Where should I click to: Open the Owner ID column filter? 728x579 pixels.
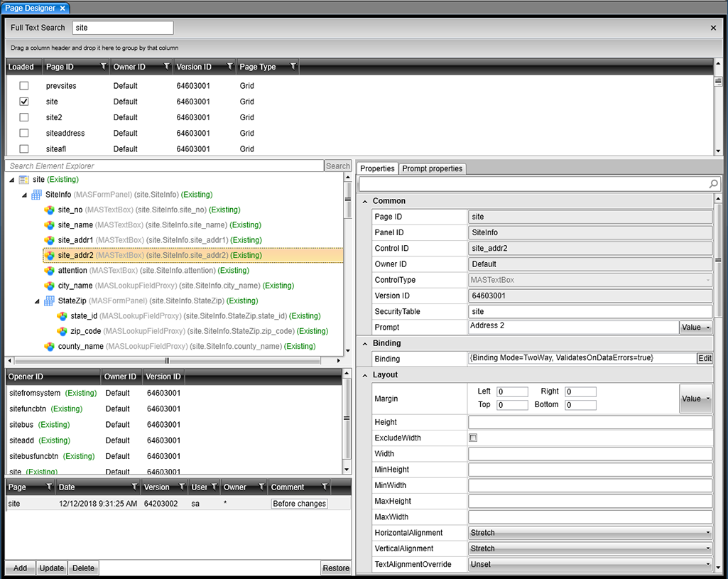tap(167, 66)
